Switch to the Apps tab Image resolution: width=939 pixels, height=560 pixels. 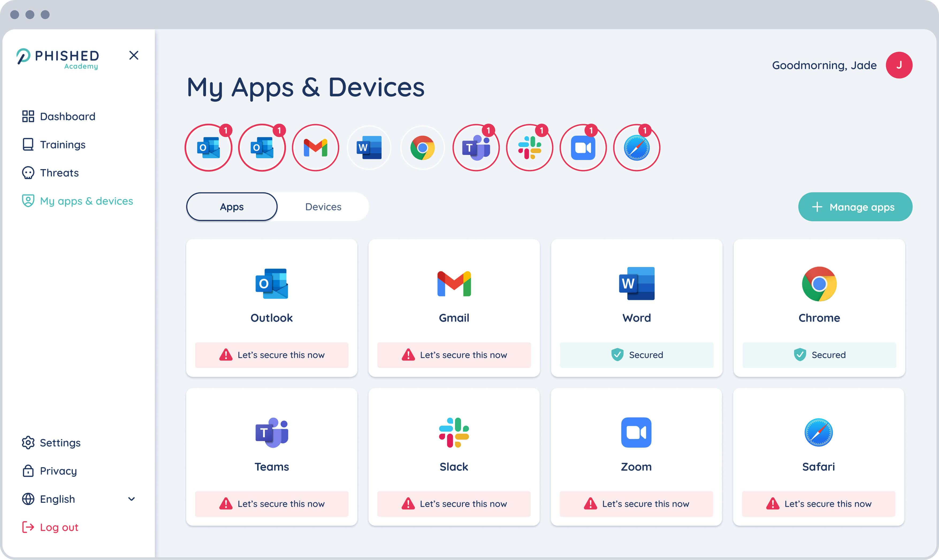point(232,207)
